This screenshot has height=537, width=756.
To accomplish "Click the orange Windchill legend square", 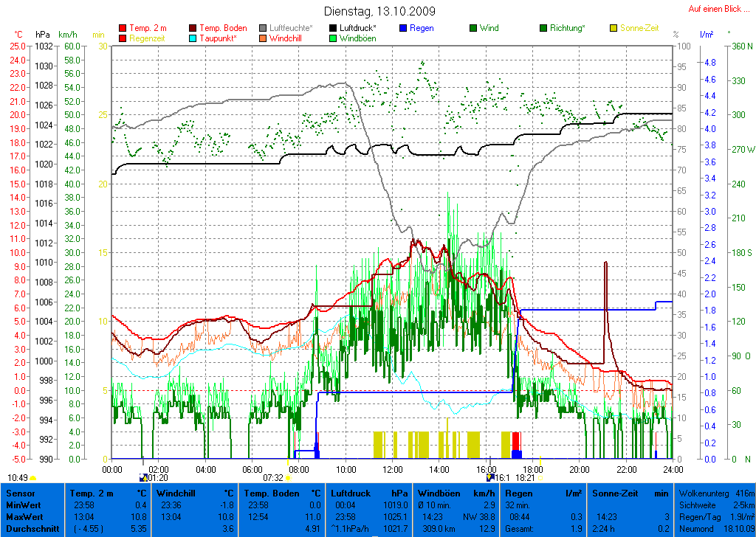I will (x=264, y=38).
